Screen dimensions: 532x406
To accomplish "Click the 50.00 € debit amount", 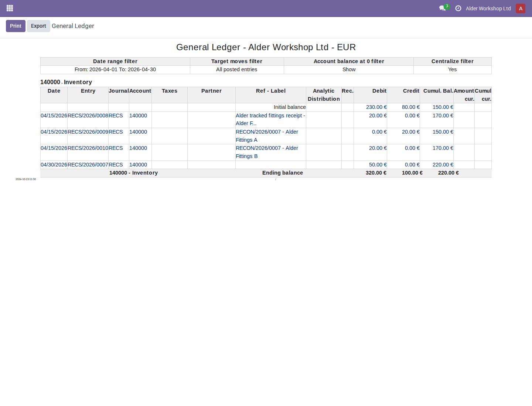I will [378, 165].
